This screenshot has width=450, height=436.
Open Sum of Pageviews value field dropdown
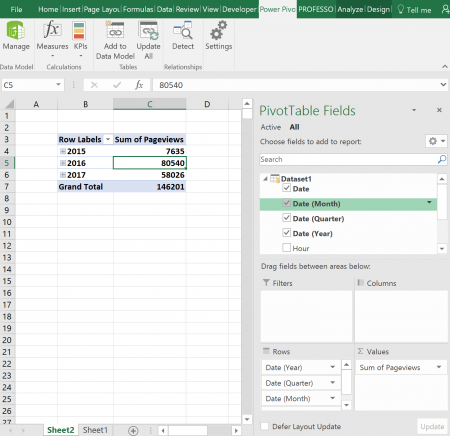pos(439,367)
